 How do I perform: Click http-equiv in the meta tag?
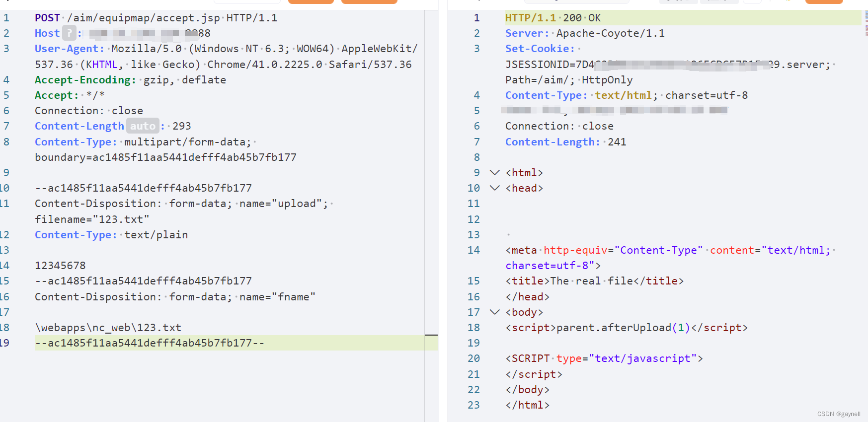(x=575, y=250)
